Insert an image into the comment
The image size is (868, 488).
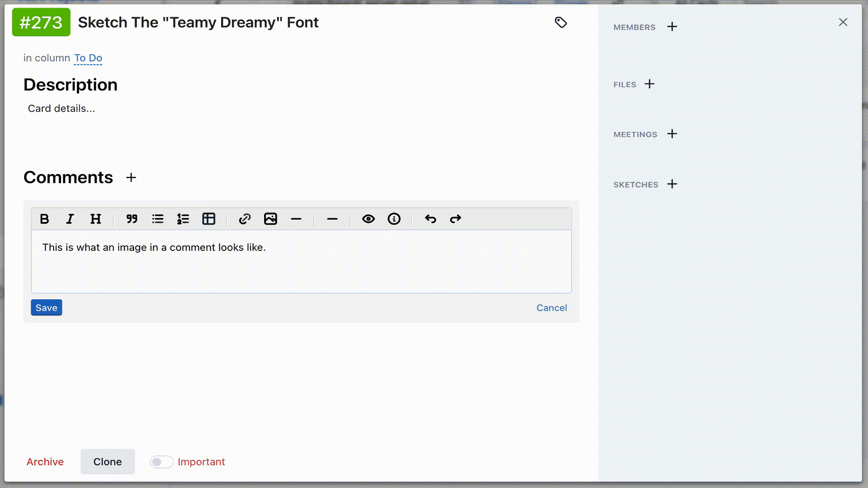[x=270, y=219]
